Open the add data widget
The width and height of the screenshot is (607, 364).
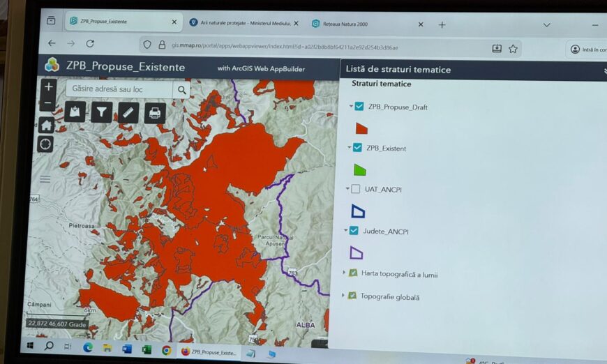pos(75,112)
